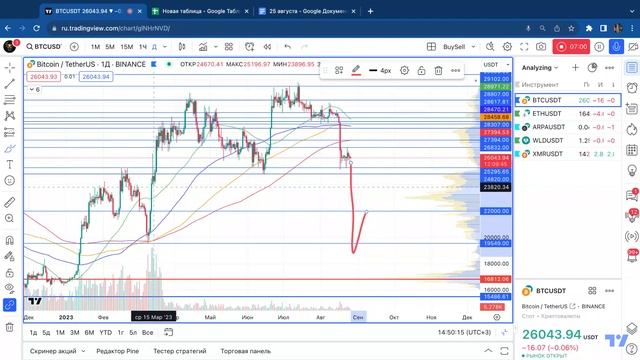Select the patterns tool in left toolbar

click(x=10, y=116)
